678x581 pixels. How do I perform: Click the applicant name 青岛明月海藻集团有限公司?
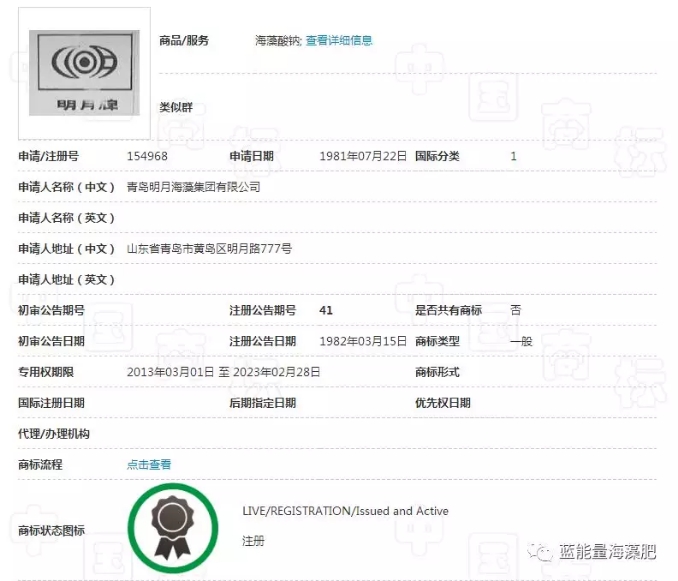point(193,187)
